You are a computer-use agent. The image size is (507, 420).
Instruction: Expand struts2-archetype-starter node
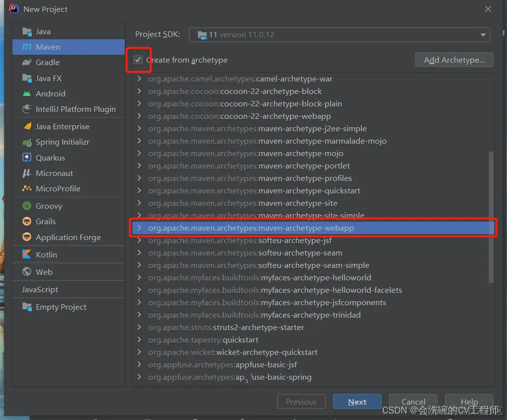coord(139,327)
